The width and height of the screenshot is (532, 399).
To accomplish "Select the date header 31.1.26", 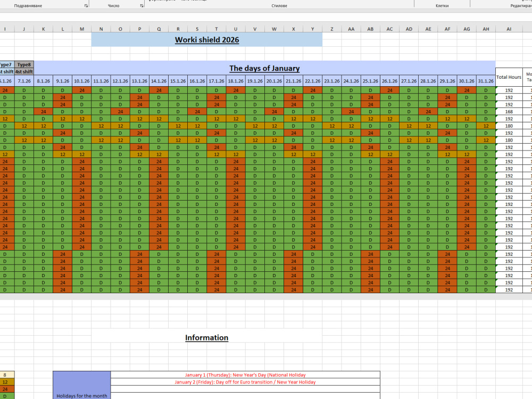I will (486, 81).
